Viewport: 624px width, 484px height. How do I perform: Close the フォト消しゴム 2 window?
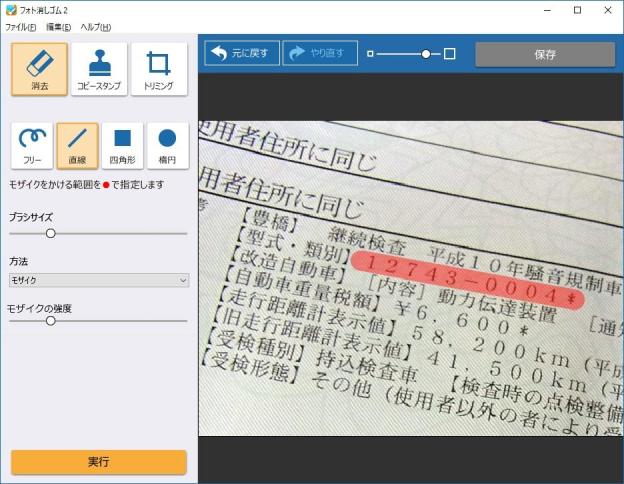(x=608, y=10)
